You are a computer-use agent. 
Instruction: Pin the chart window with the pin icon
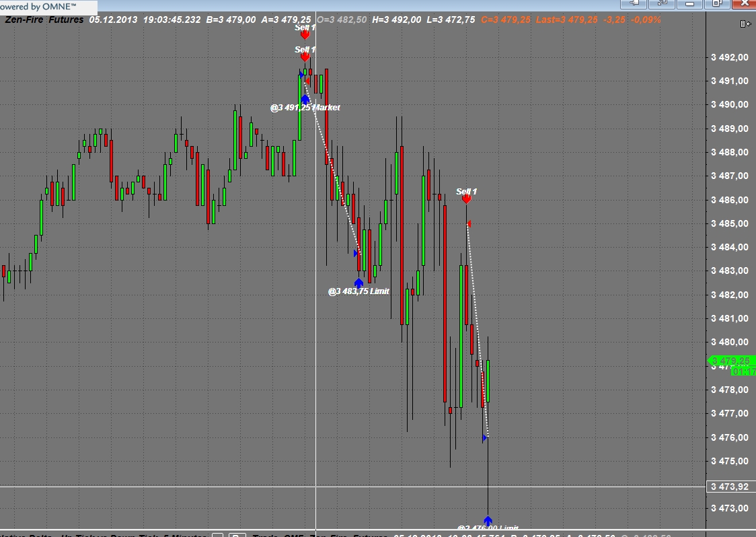(634, 4)
